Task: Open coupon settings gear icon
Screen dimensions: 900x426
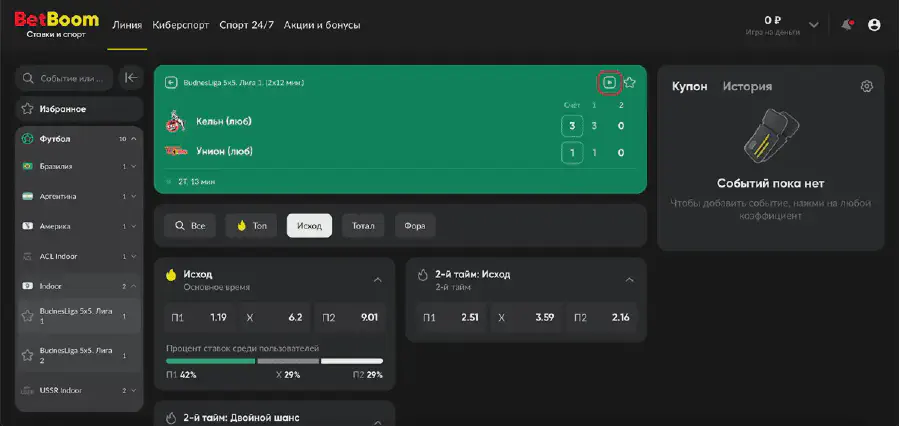Action: (x=867, y=86)
